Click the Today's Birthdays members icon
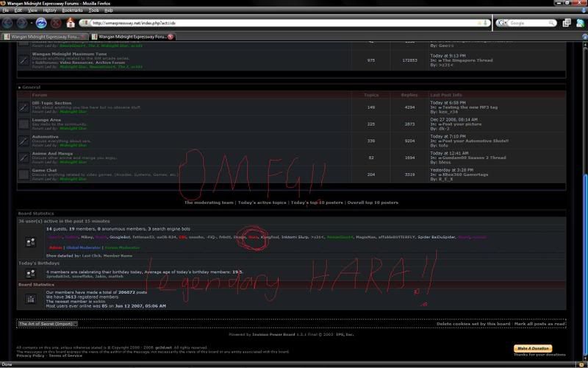588x368 pixels. pyautogui.click(x=31, y=274)
